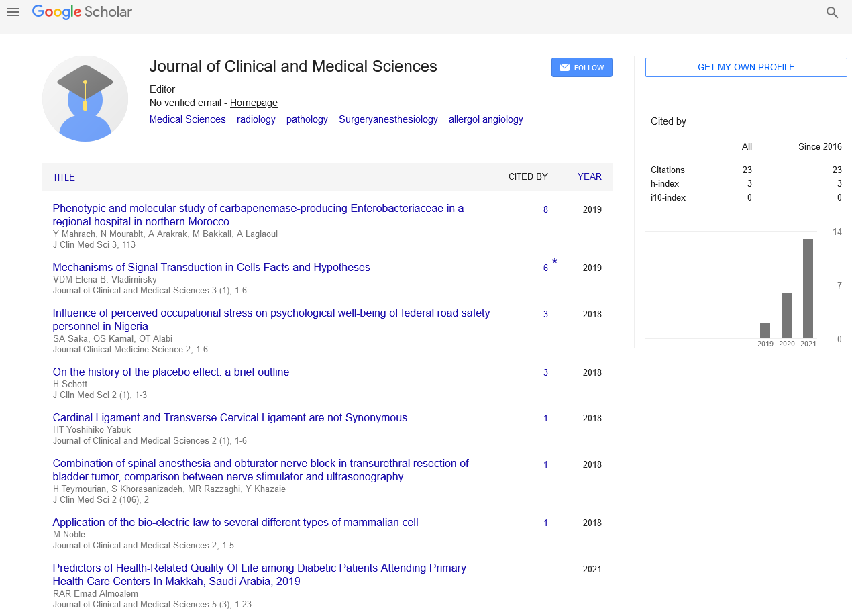Sort by the Title column header

click(x=64, y=177)
